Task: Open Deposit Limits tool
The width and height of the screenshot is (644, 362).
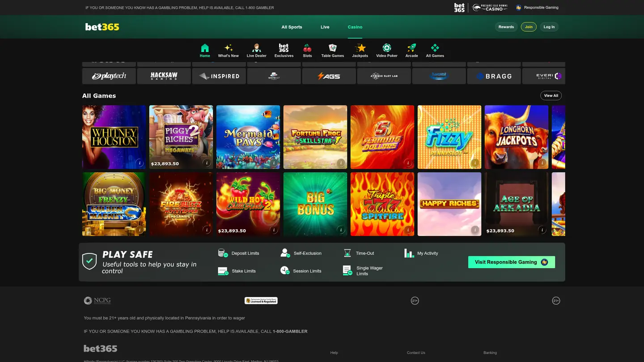Action: point(238,253)
